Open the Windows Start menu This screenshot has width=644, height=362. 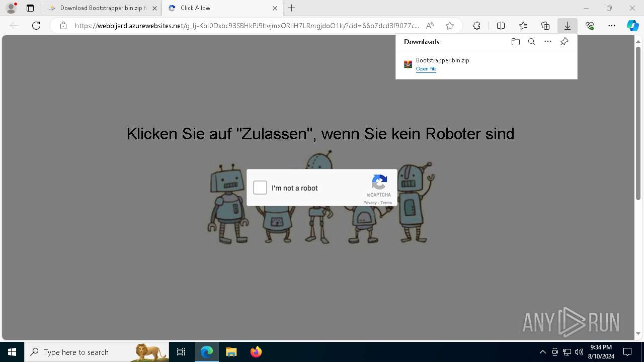(x=12, y=352)
